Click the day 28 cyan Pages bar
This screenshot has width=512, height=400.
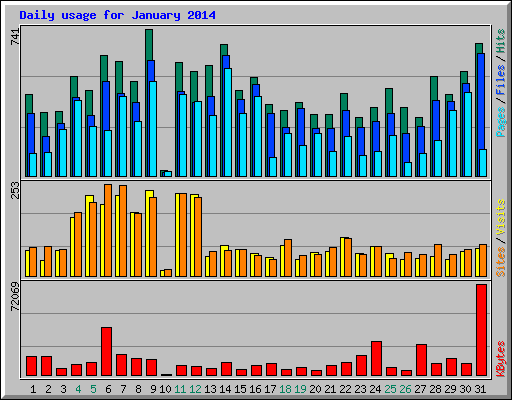tap(438, 158)
